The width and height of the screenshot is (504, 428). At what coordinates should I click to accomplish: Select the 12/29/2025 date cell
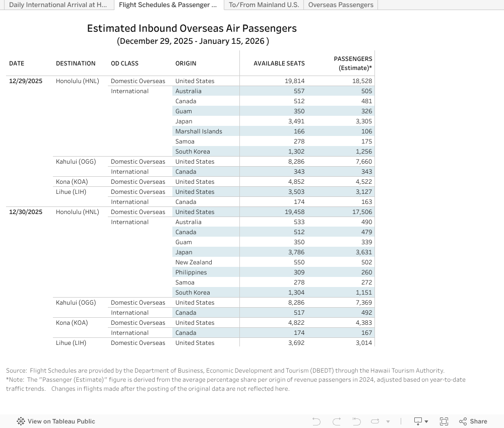point(26,81)
